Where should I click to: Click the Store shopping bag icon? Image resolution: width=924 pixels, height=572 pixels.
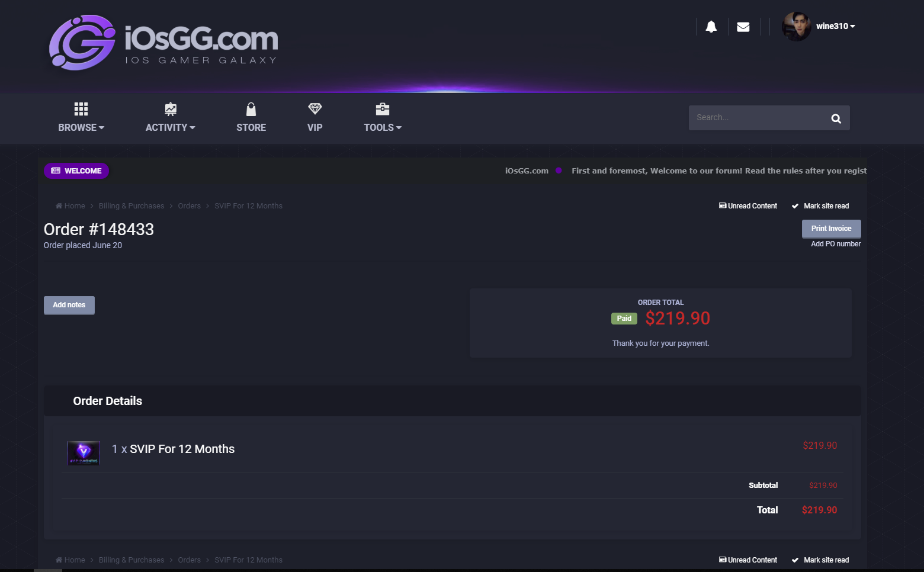coord(251,108)
